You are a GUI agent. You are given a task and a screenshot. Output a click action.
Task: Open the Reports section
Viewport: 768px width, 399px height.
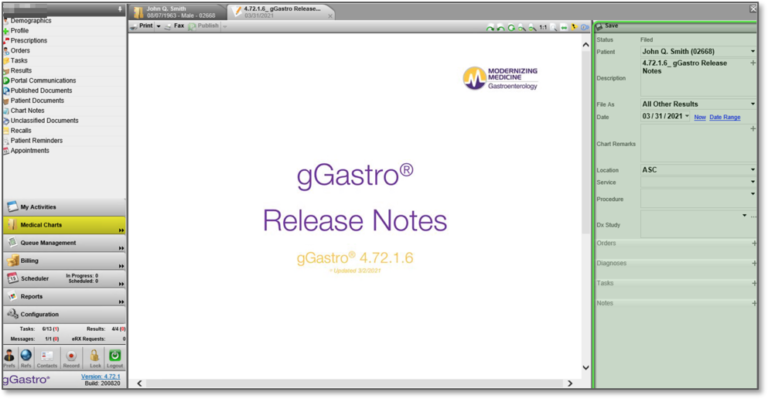[64, 297]
